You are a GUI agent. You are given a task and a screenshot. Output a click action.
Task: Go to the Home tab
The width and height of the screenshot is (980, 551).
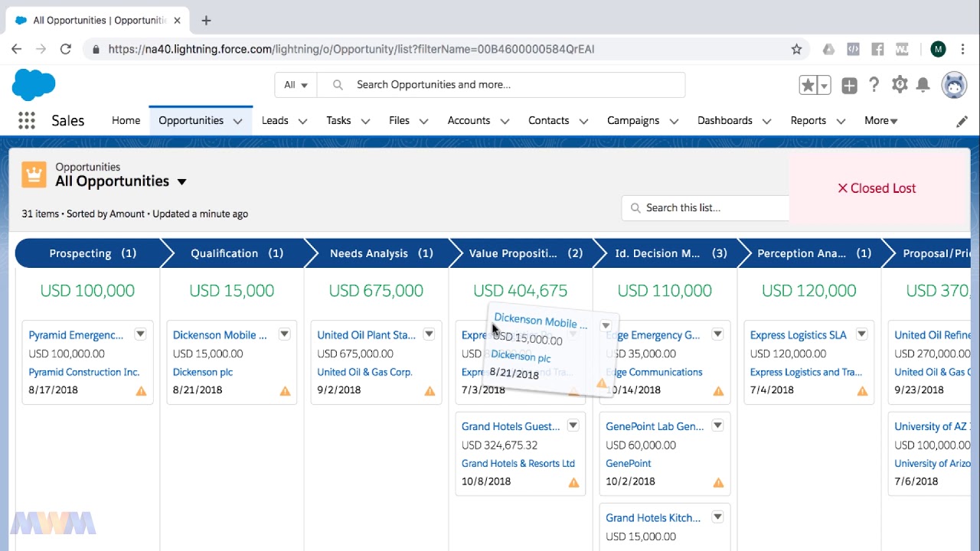click(126, 120)
